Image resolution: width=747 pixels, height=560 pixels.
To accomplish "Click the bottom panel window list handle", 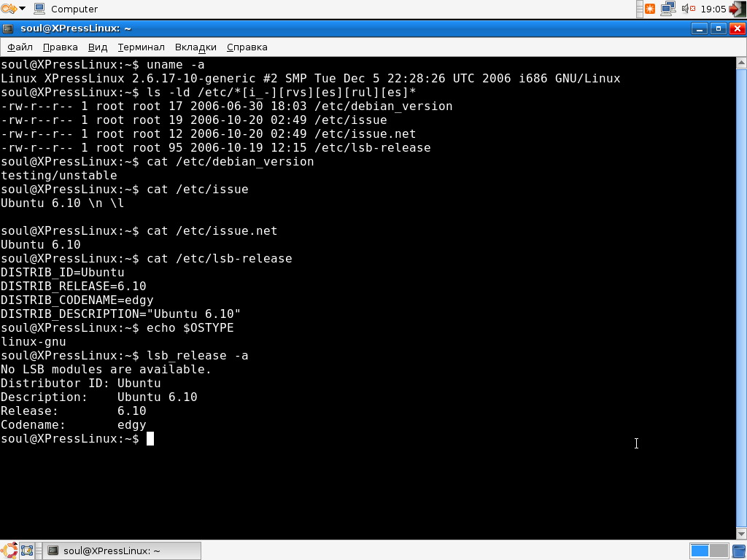I will pos(39,551).
